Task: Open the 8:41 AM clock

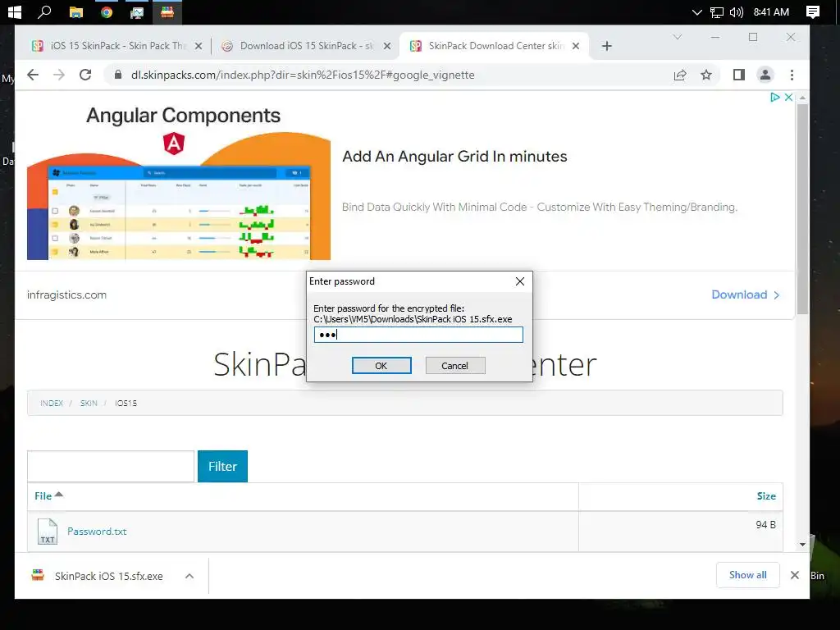Action: click(x=771, y=12)
